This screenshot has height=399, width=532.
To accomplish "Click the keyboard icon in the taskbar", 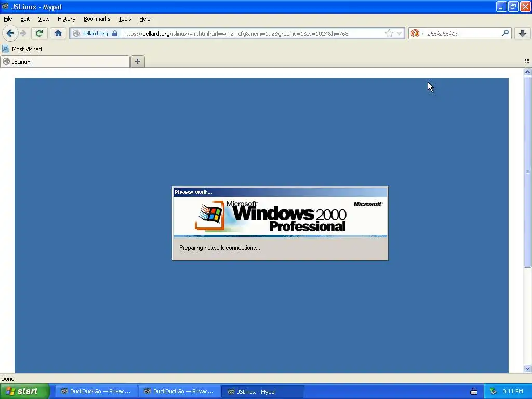I will coord(474,392).
